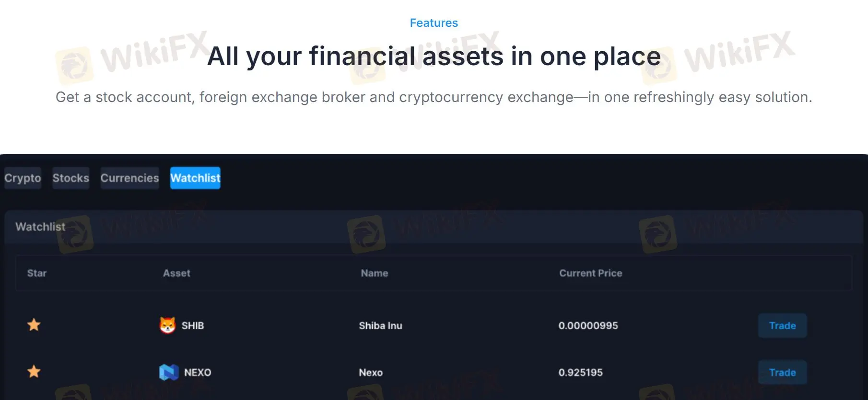This screenshot has height=400, width=868.
Task: Click the Trade button for Nexo
Action: pos(782,372)
